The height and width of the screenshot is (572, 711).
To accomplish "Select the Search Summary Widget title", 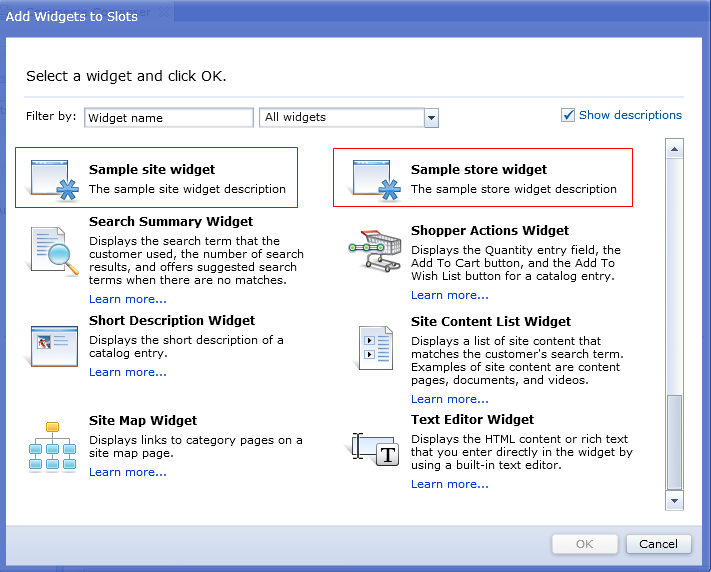I will click(171, 221).
